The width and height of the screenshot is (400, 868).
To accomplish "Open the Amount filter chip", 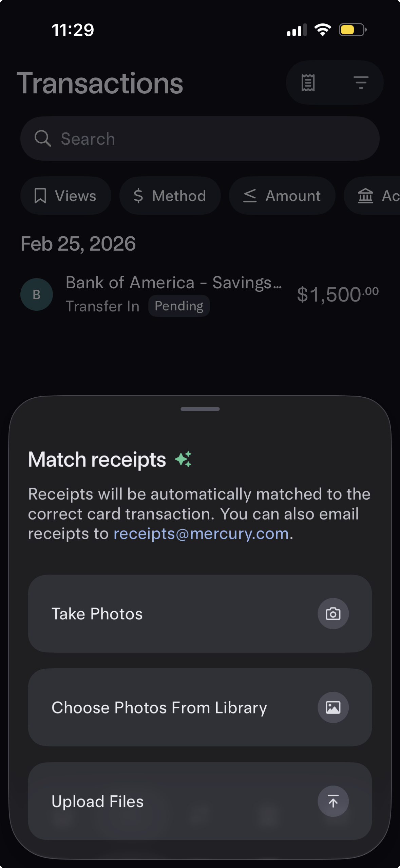I will (x=282, y=196).
